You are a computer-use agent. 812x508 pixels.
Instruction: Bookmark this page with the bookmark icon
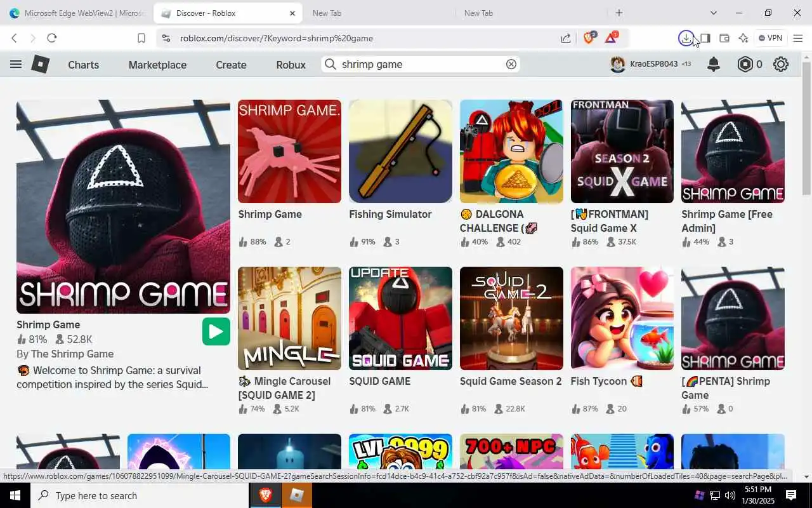(141, 38)
